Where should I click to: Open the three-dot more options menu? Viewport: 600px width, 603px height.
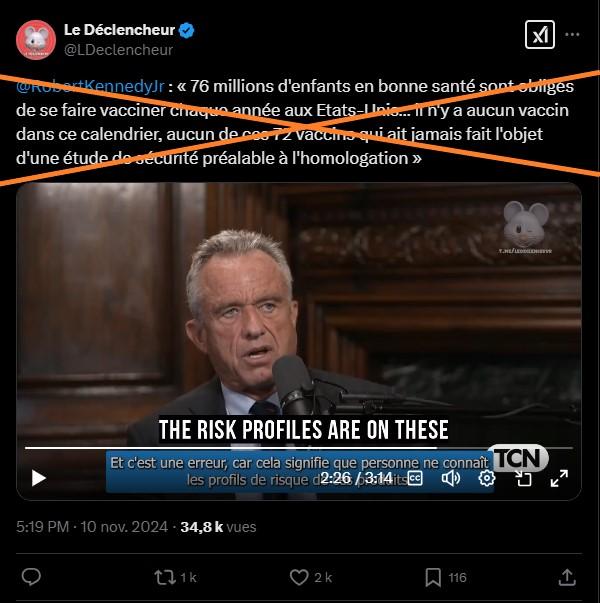[572, 35]
